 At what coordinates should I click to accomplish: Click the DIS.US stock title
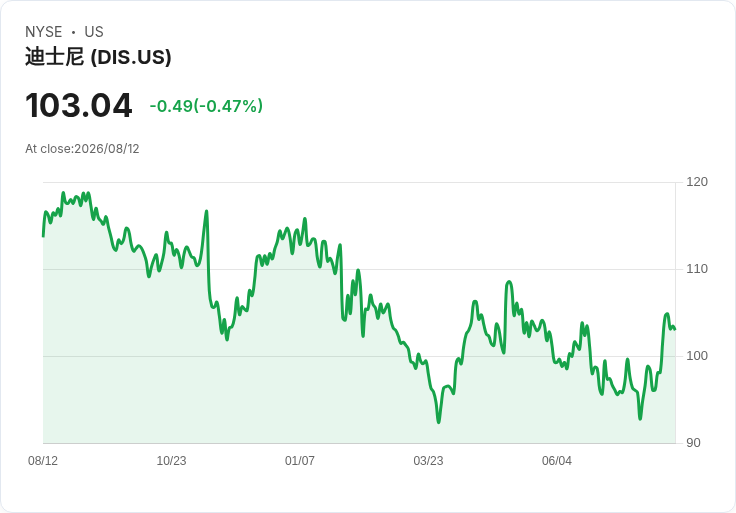(x=98, y=57)
